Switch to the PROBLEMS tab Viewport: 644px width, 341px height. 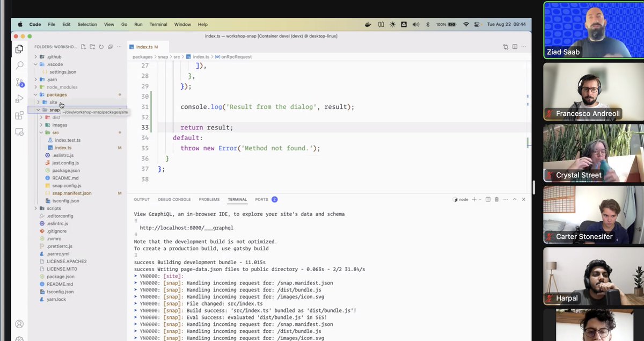[209, 199]
